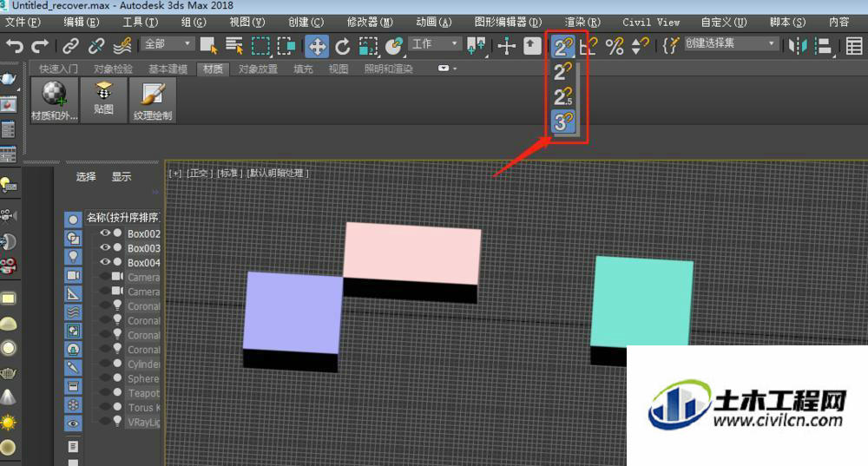868x466 pixels.
Task: Open the [正交] viewport view menu
Action: click(x=200, y=174)
